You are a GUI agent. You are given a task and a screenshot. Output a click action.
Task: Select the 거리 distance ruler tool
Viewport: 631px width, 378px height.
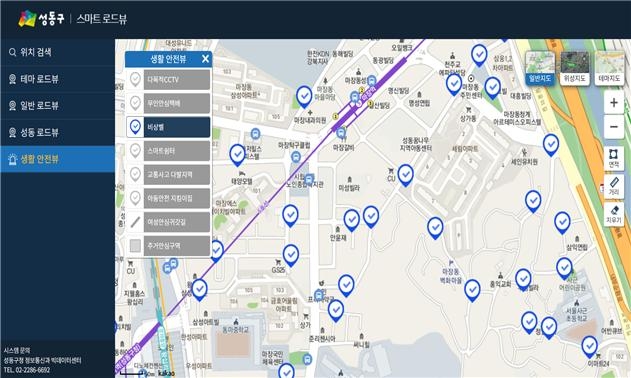[614, 186]
